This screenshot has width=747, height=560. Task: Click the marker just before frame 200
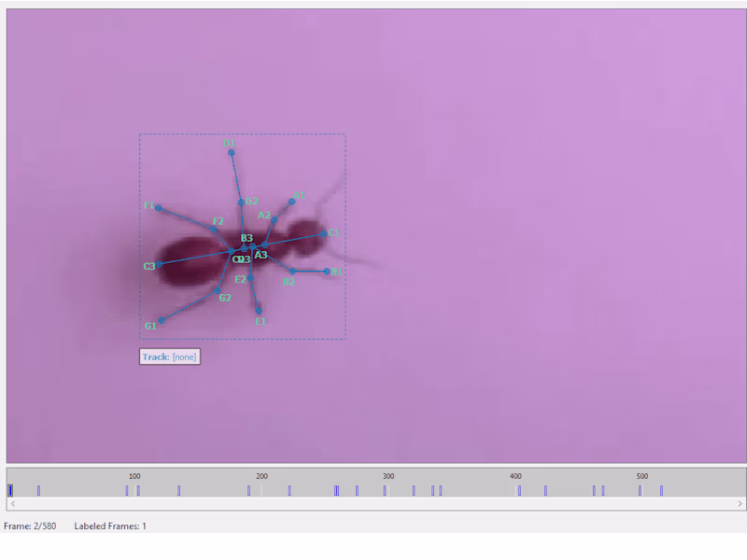coord(248,491)
